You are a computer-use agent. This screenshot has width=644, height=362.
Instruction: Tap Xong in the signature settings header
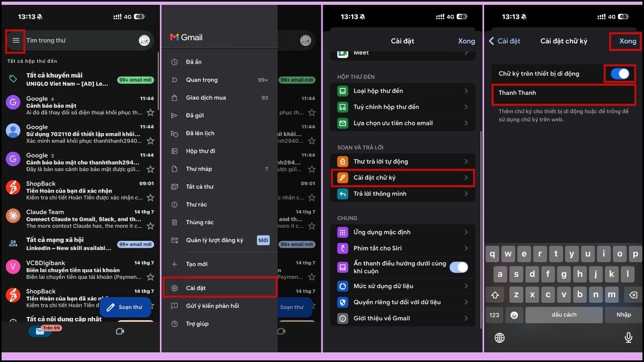[x=627, y=41]
